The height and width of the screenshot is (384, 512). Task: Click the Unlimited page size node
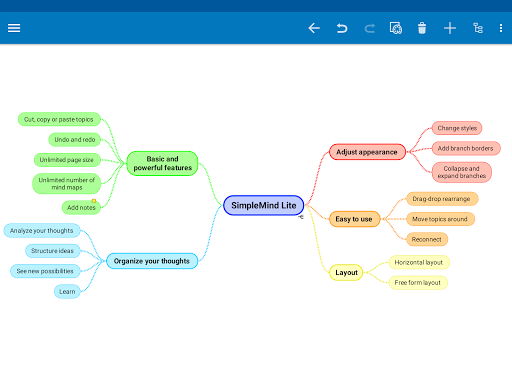click(x=67, y=160)
